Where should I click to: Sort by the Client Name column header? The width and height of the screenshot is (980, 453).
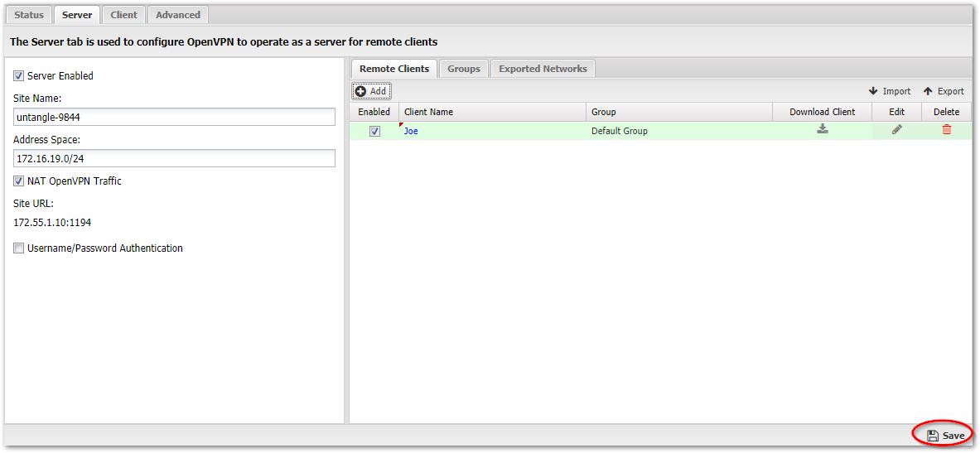click(x=491, y=112)
